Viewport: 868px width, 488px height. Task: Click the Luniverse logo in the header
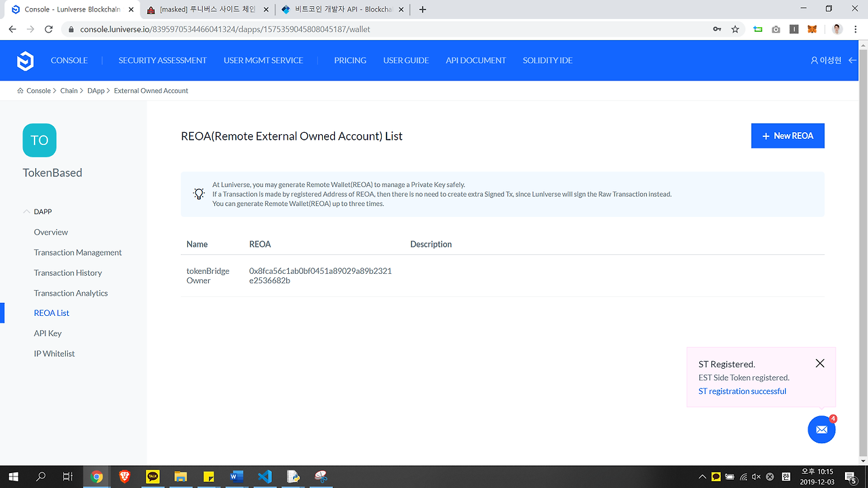click(x=25, y=61)
